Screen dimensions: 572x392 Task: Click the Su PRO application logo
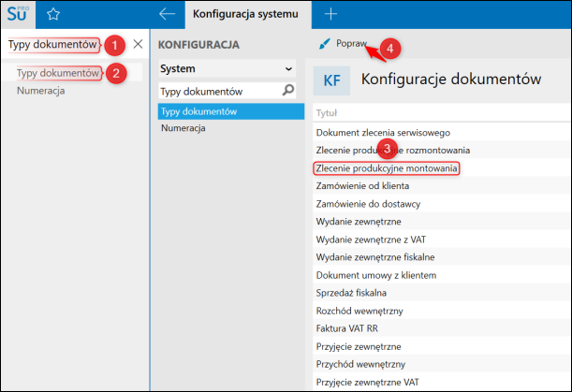pos(18,14)
